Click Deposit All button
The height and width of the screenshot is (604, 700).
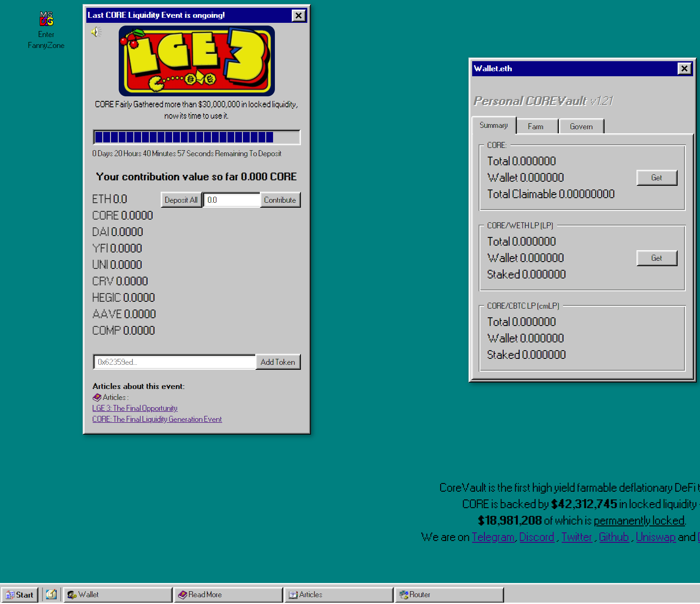181,200
